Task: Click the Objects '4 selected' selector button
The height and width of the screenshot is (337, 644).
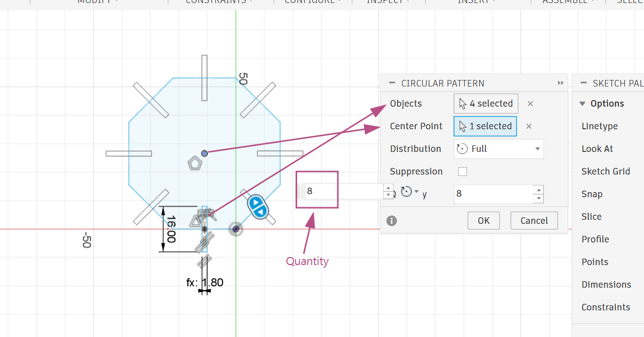Action: pyautogui.click(x=486, y=104)
